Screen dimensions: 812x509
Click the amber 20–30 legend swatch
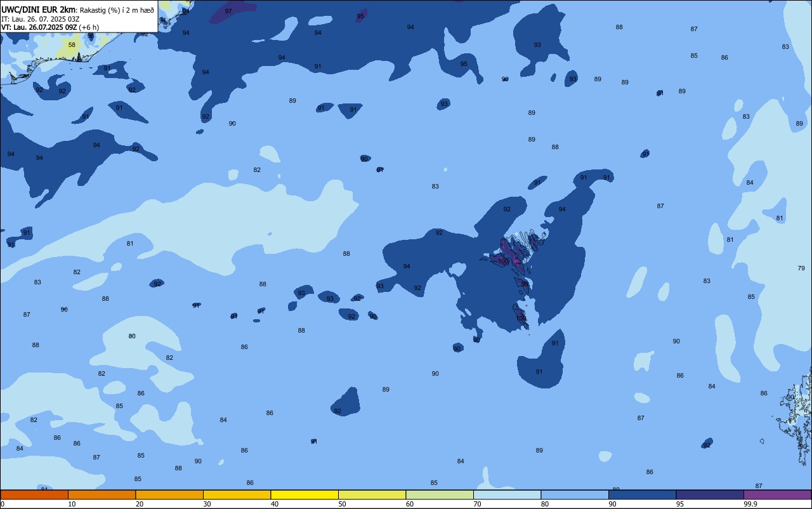[x=169, y=494]
